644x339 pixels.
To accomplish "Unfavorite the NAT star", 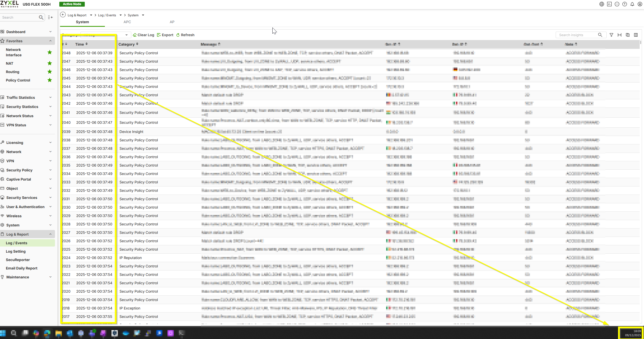I will (x=50, y=63).
